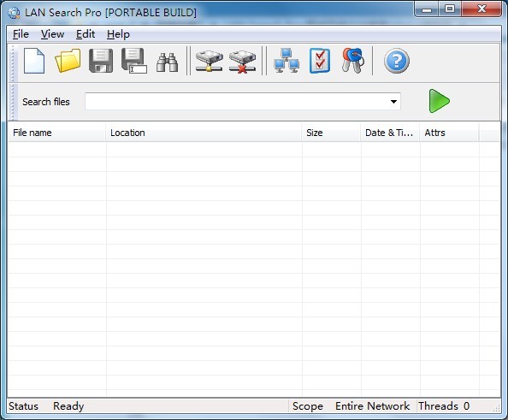The height and width of the screenshot is (420, 508).
Task: Click the binoculars find icon
Action: (167, 62)
